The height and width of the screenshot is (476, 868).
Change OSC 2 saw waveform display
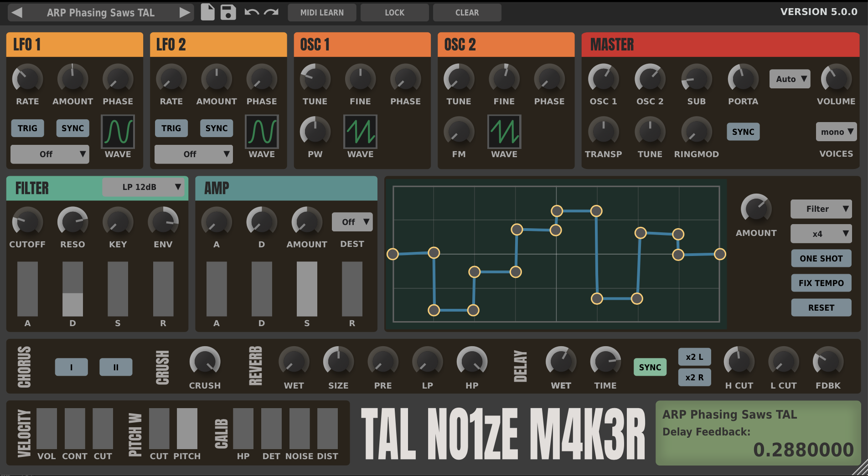coord(504,132)
